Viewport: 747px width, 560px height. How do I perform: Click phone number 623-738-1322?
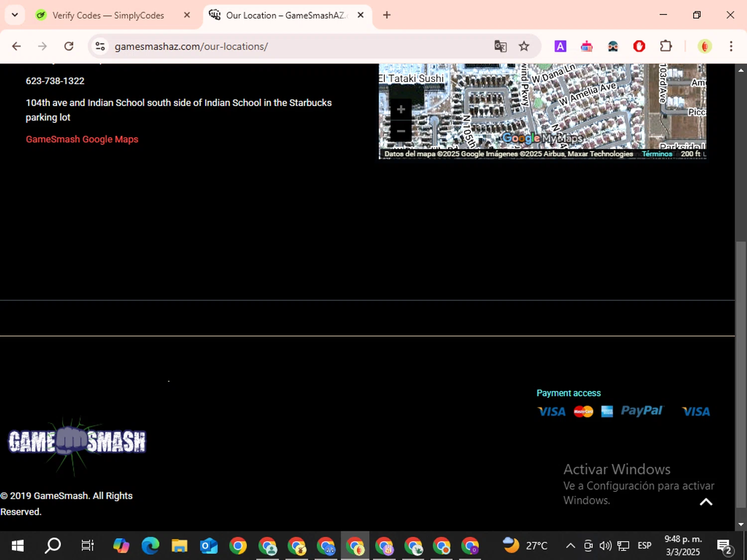[55, 81]
